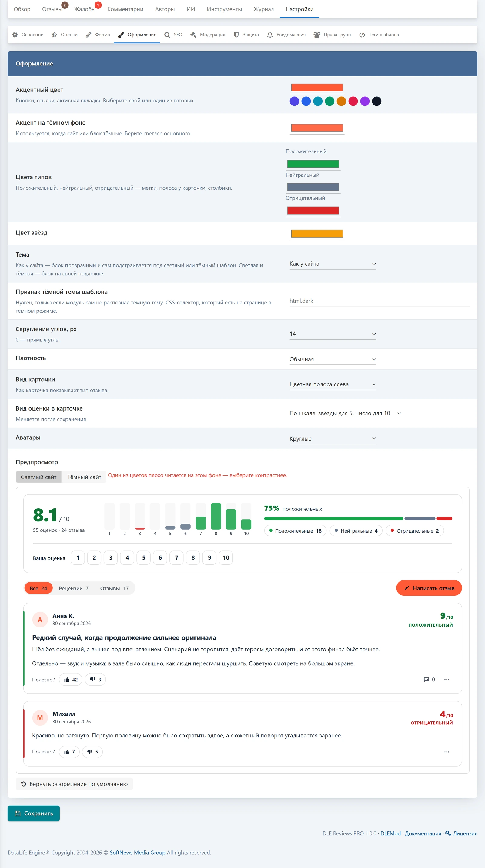The height and width of the screenshot is (868, 485).
Task: Open the Жалобы top tab
Action: (85, 9)
